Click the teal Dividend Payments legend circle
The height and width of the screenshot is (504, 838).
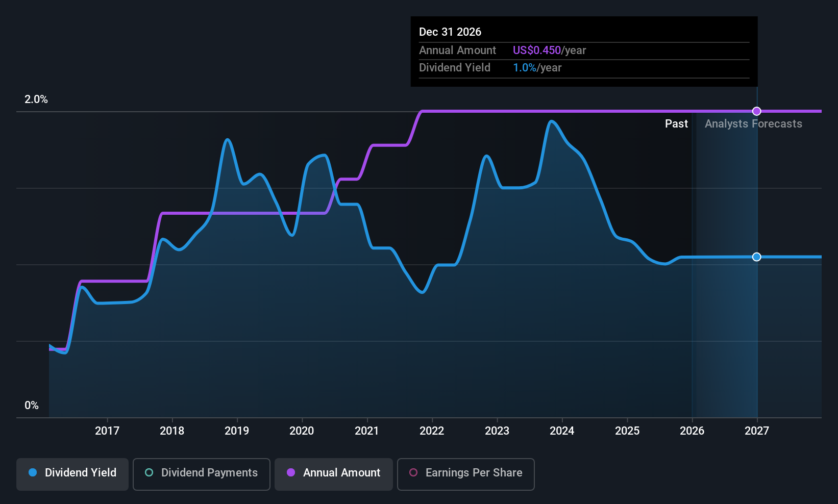(149, 472)
